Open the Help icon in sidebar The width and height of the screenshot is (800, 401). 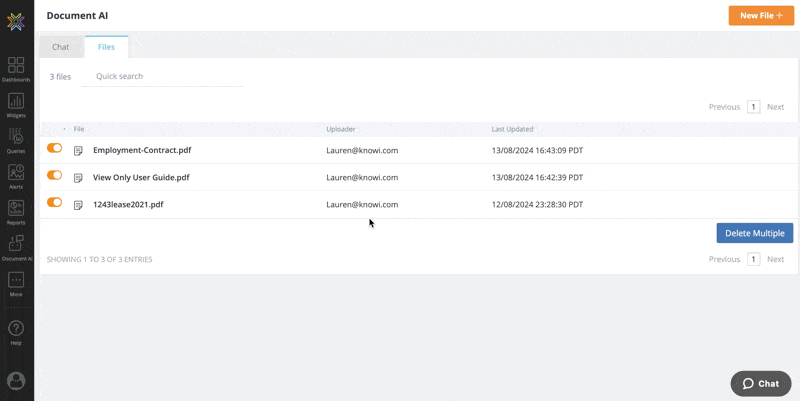point(16,329)
